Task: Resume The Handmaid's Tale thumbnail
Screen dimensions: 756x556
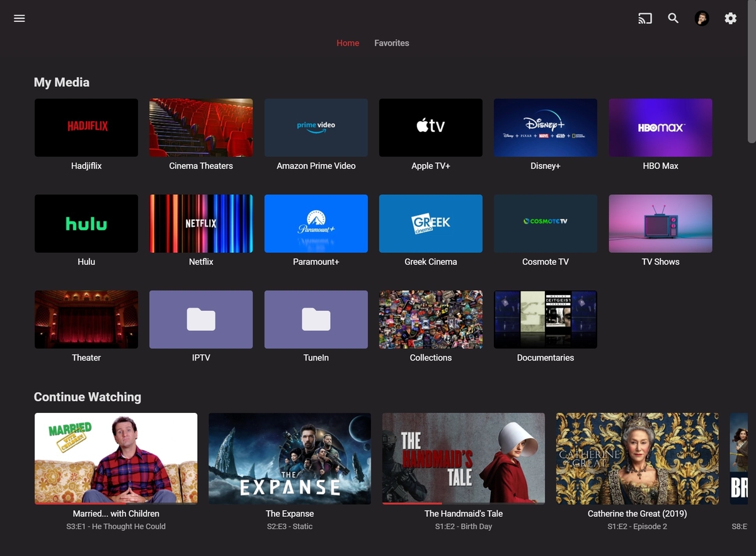Action: click(464, 458)
